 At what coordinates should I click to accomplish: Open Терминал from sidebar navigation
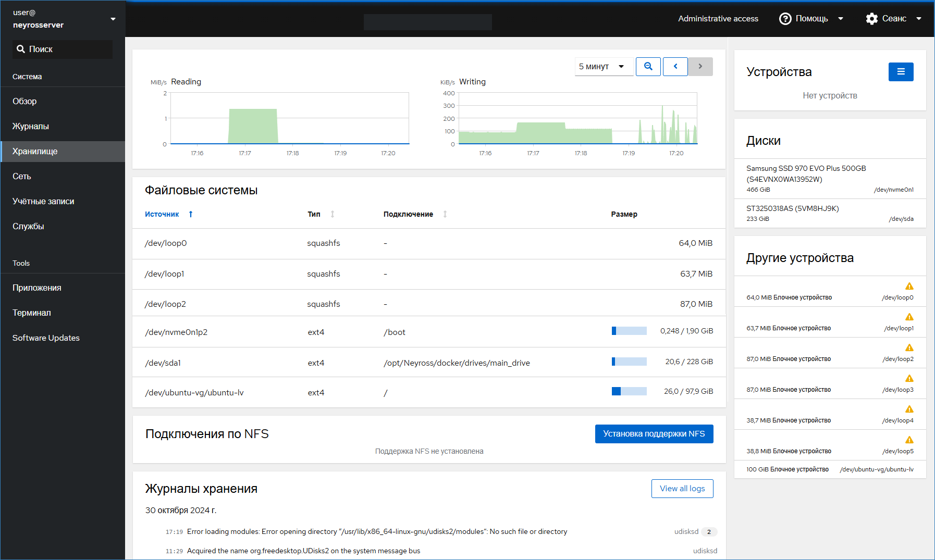pos(32,313)
